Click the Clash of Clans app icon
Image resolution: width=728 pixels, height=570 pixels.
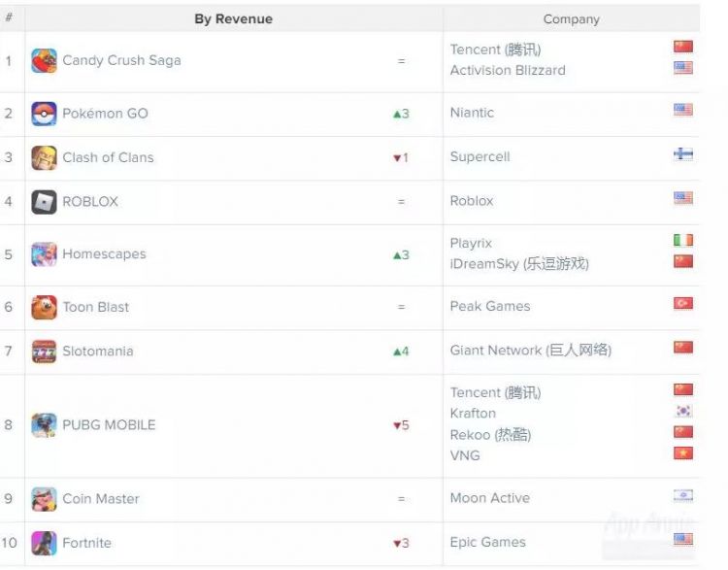[44, 157]
